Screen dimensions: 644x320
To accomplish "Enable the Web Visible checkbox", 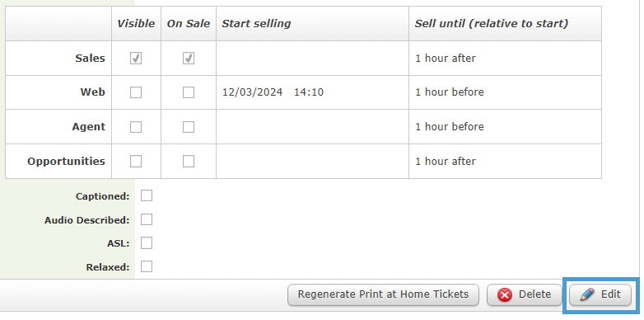I will (x=136, y=92).
